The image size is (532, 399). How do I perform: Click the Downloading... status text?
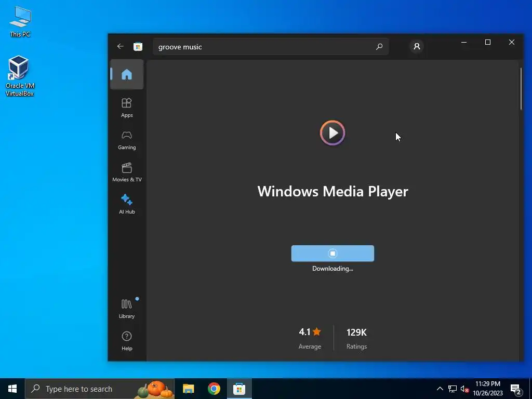point(332,269)
